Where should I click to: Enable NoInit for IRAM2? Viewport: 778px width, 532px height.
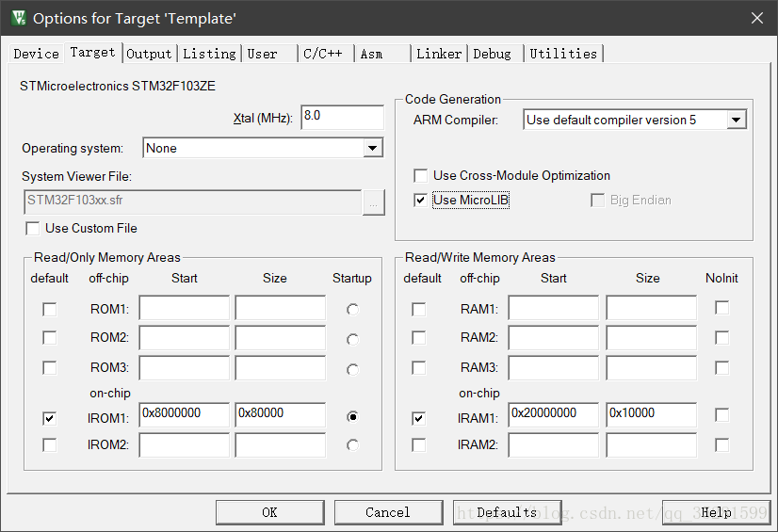[x=721, y=444]
